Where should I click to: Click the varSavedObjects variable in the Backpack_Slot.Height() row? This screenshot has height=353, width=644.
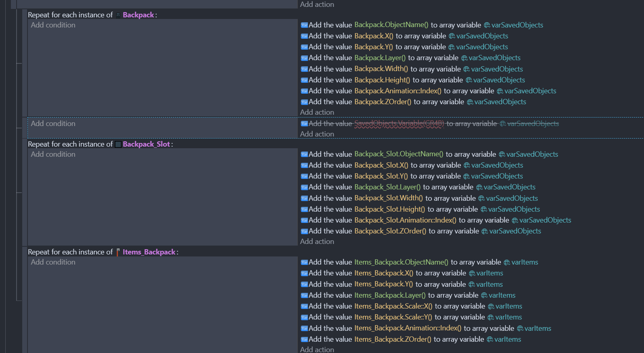(514, 209)
